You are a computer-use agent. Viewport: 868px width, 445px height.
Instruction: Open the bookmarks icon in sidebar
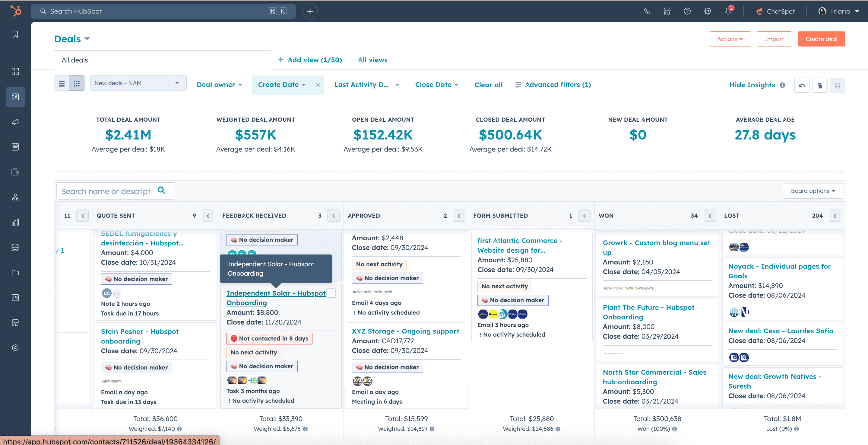tap(15, 34)
